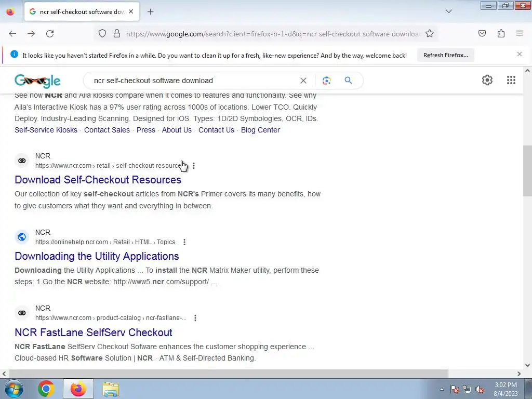
Task: Open Action Center flag tray icon
Action: click(x=455, y=389)
